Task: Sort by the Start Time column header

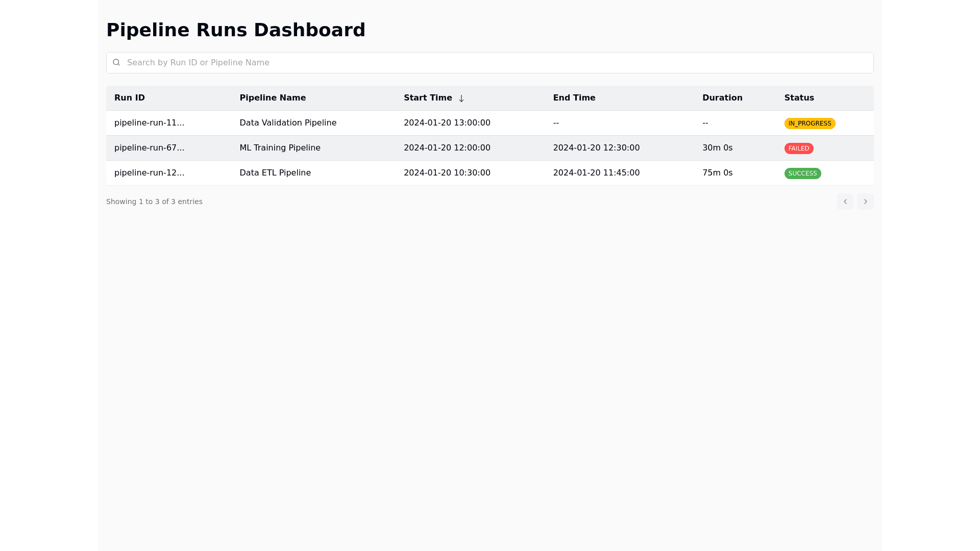Action: pos(428,98)
